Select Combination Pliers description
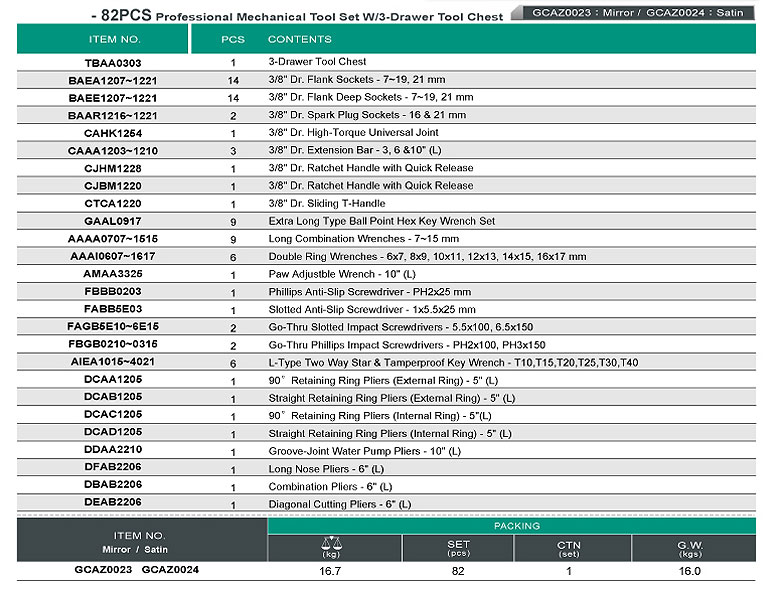 pos(330,487)
